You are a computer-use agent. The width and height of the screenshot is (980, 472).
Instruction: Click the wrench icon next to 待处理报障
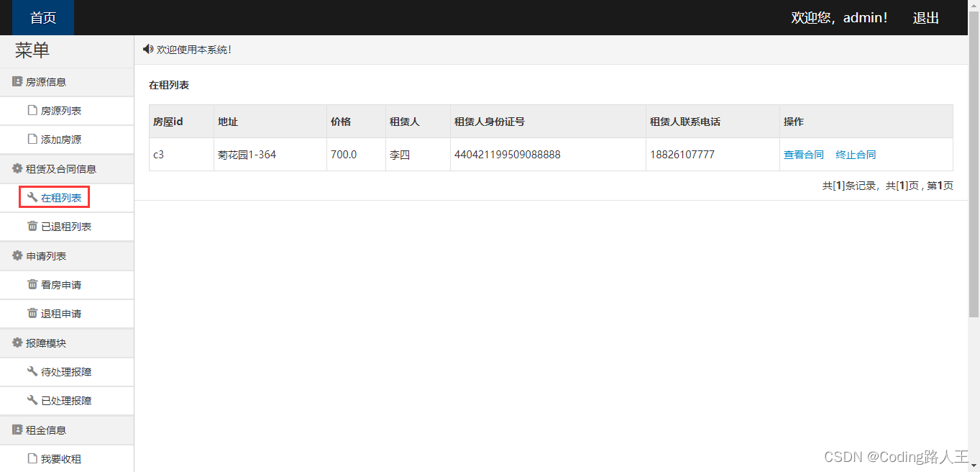(32, 371)
